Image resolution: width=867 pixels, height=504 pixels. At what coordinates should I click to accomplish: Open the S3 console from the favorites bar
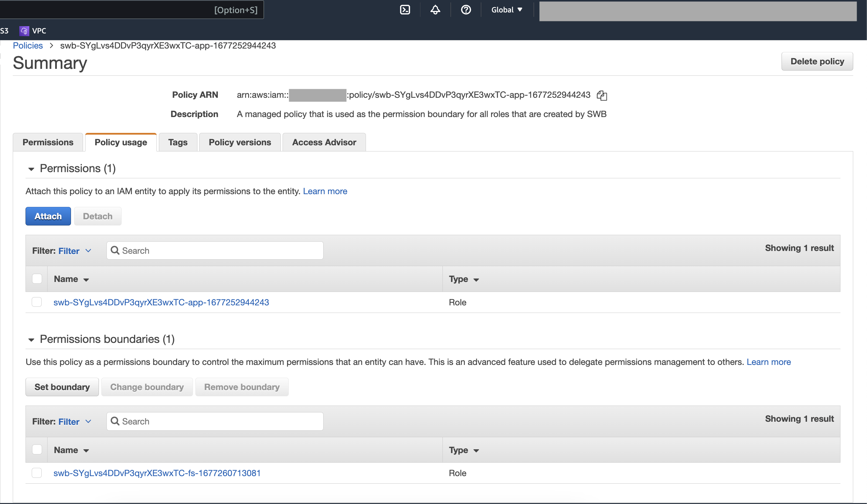(5, 31)
